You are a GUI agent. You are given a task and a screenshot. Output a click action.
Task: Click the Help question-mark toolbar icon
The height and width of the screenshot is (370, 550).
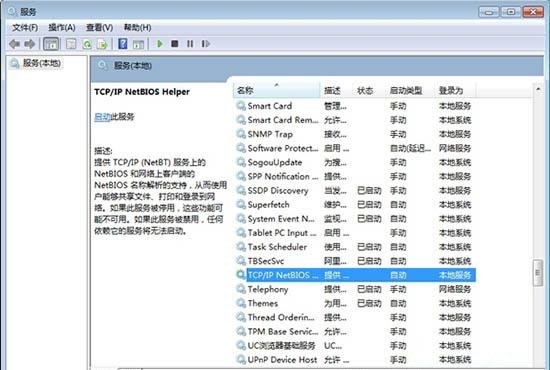point(123,44)
